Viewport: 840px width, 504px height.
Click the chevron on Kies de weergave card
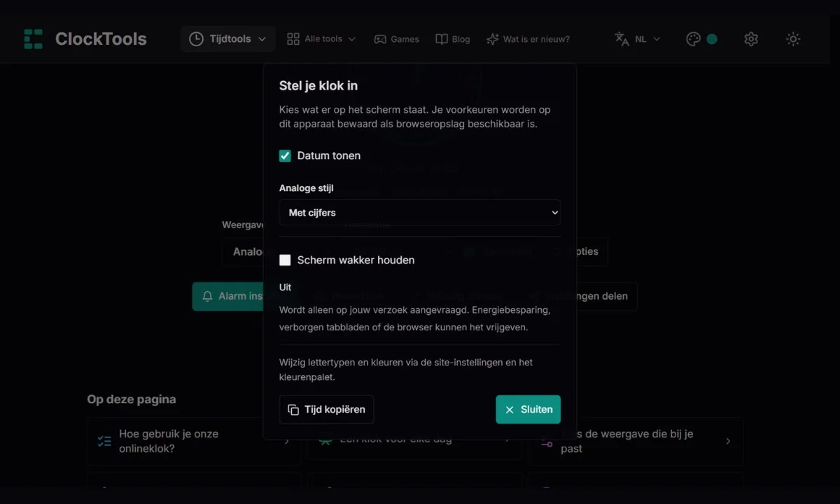(x=728, y=441)
